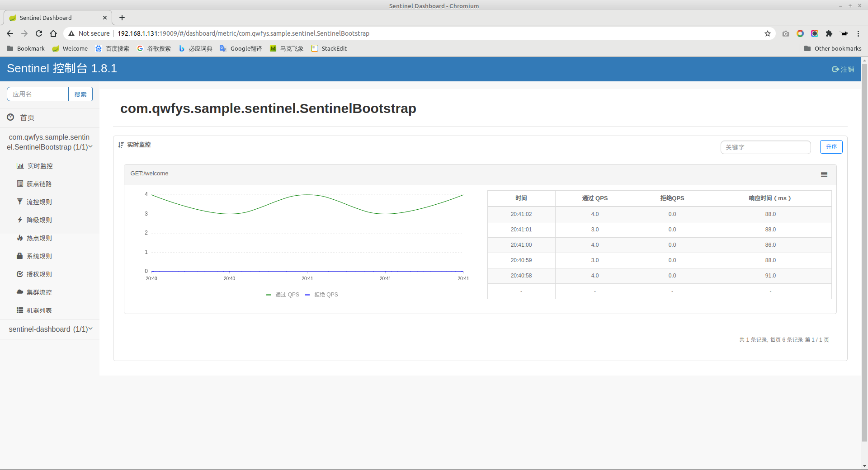868x470 pixels.
Task: Open 实时监控 in the sidebar
Action: 40,166
